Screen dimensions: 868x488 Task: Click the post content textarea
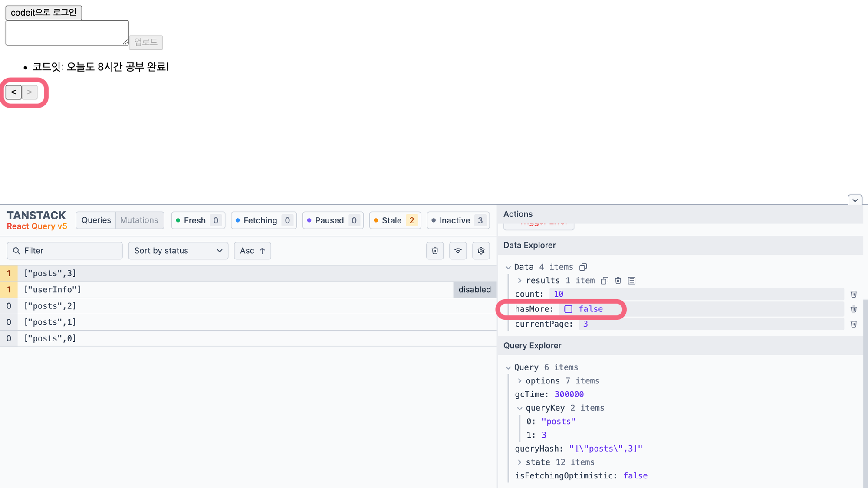(67, 33)
